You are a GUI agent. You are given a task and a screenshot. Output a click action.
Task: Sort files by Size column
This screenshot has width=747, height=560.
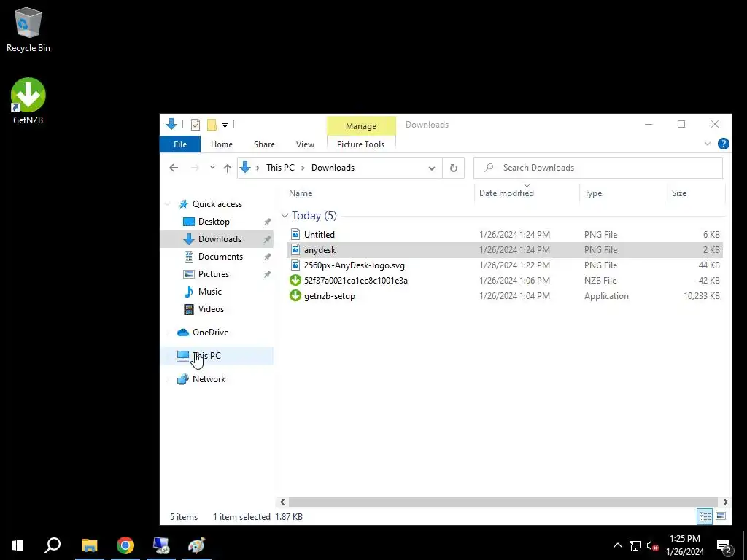click(x=679, y=192)
